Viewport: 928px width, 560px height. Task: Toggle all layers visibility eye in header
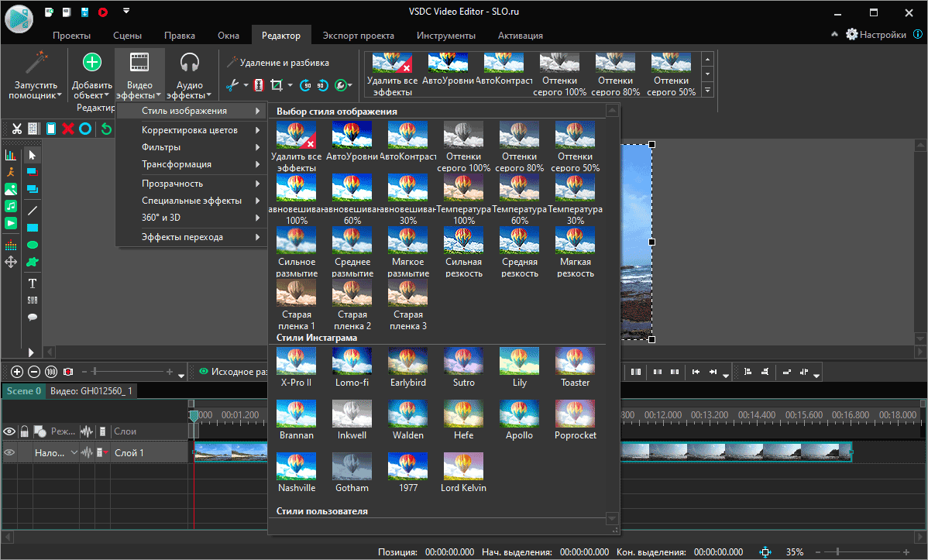(9, 431)
